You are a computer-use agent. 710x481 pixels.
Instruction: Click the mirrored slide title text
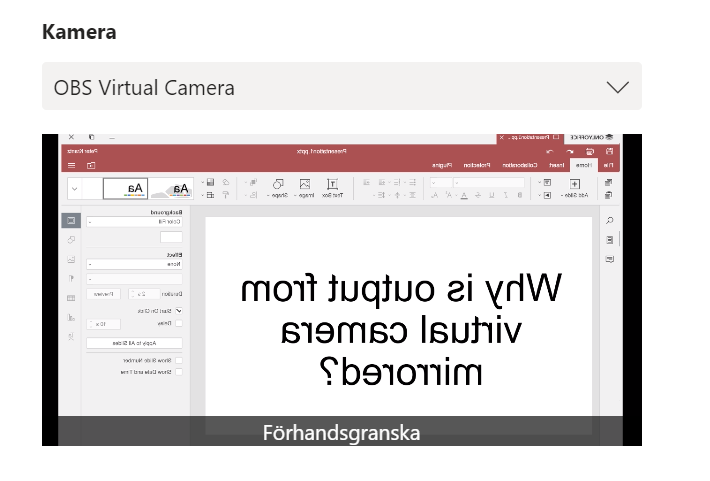[401, 330]
